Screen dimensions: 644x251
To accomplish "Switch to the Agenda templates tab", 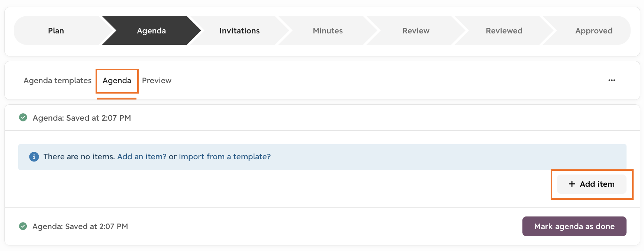I will point(58,81).
